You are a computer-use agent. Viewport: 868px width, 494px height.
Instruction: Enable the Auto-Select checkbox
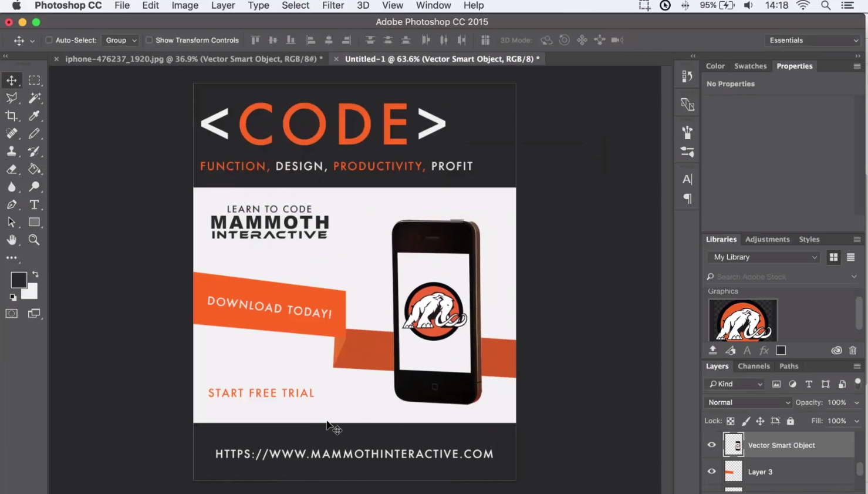(x=49, y=41)
